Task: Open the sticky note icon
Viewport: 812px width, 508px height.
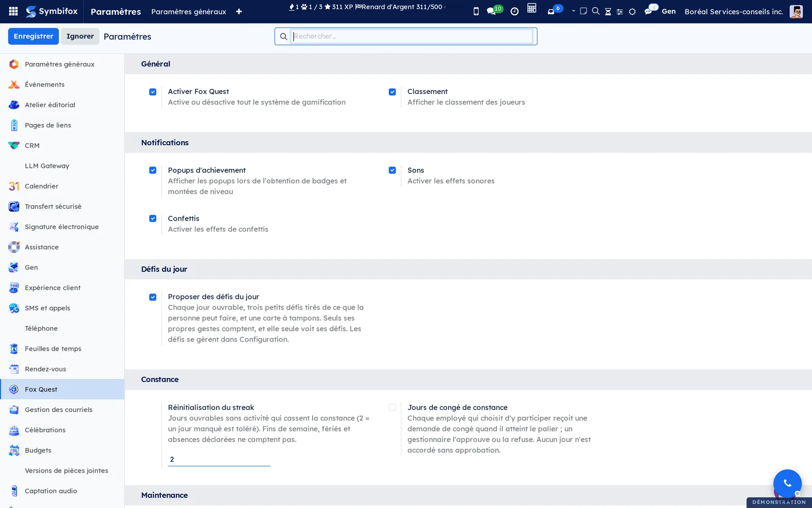Action: click(584, 11)
